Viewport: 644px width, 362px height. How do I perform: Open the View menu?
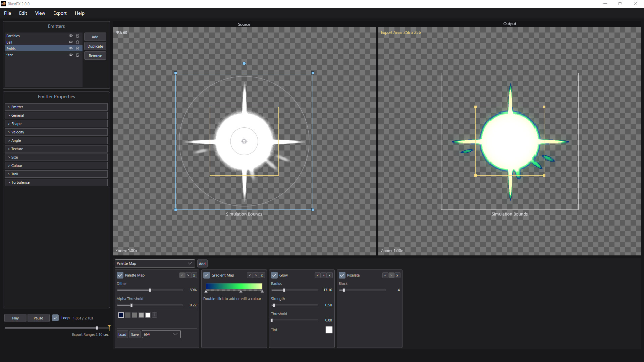(40, 13)
